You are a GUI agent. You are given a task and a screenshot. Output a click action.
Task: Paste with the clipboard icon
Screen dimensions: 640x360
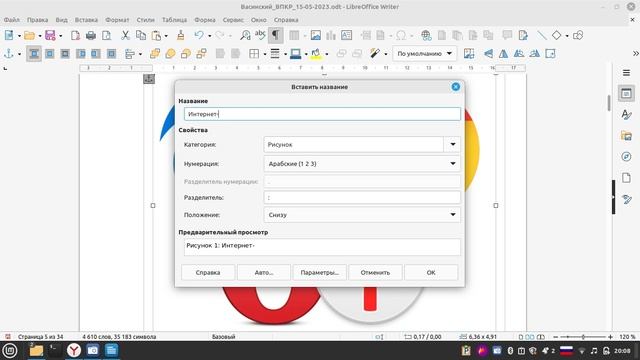pyautogui.click(x=156, y=36)
